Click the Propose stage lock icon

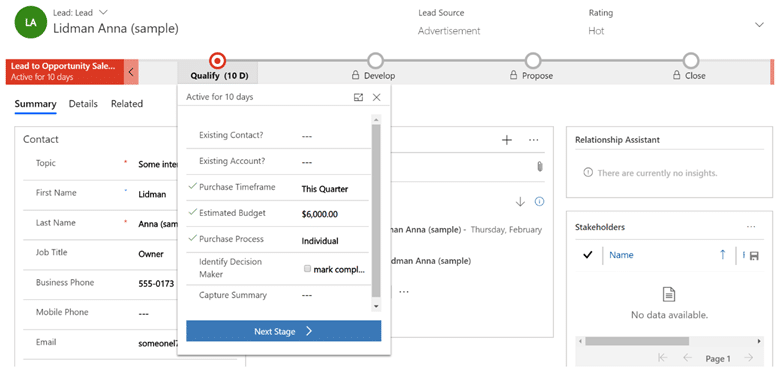(513, 76)
